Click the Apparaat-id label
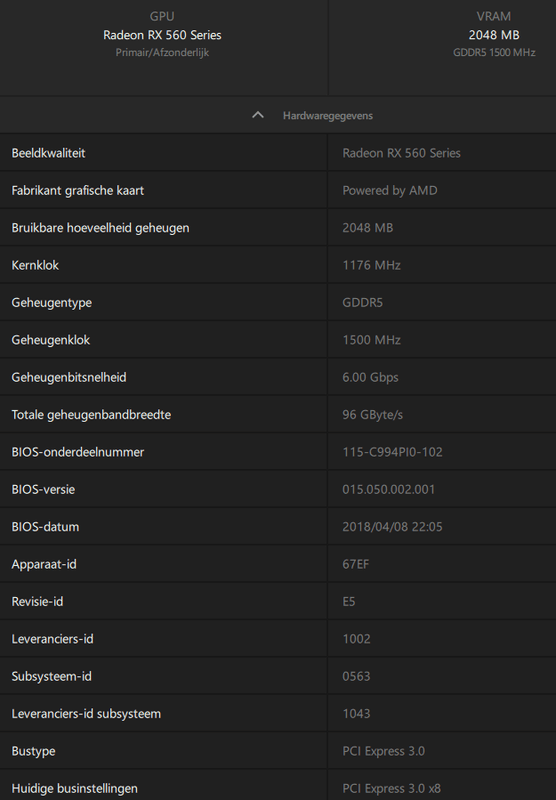556x800 pixels. 44,564
